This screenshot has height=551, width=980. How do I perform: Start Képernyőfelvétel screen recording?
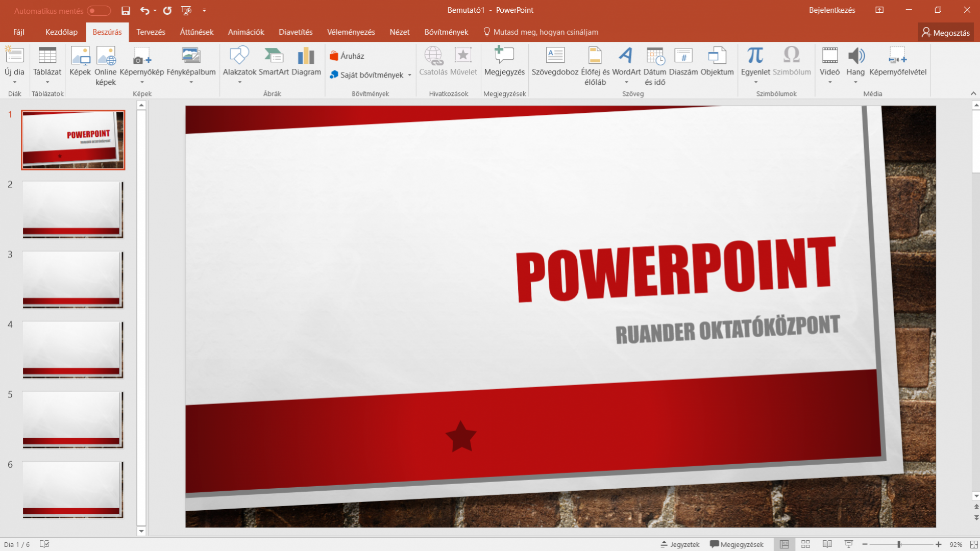[898, 61]
